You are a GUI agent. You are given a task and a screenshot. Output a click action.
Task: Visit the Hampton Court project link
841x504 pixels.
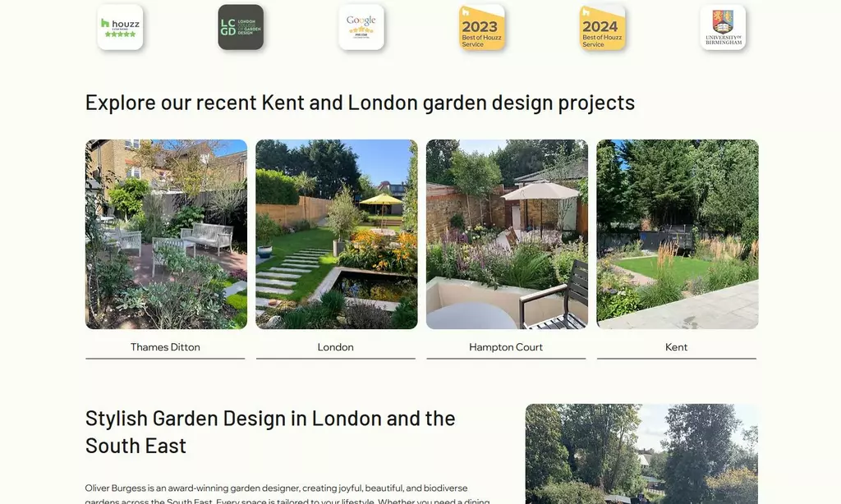pos(506,347)
